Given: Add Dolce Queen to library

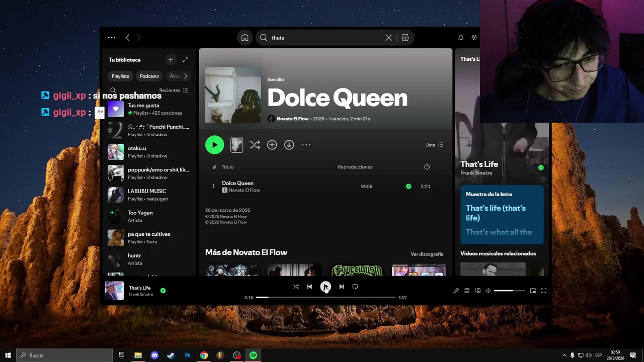Looking at the screenshot, I should point(272,145).
